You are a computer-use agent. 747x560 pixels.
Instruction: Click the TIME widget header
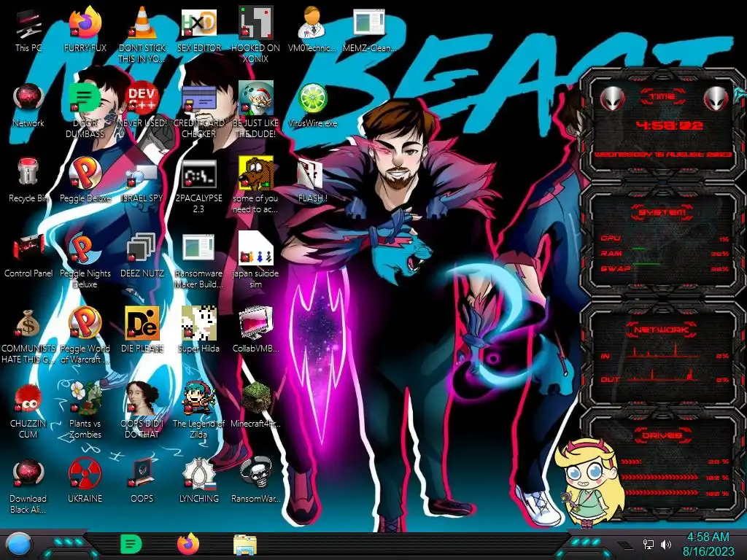662,97
